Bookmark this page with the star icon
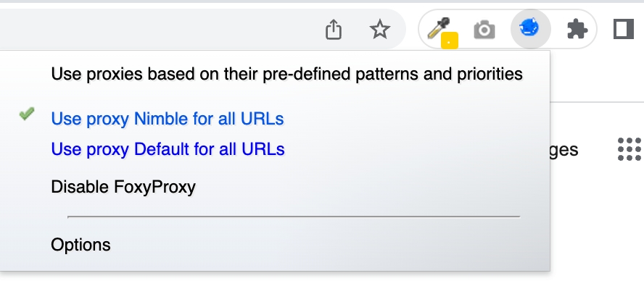The width and height of the screenshot is (644, 281). [379, 30]
